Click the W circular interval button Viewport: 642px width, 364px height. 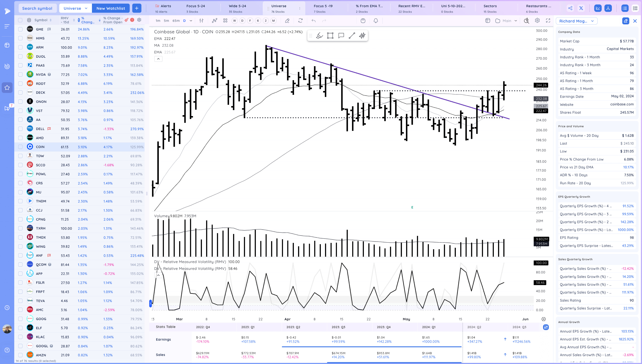tap(234, 21)
